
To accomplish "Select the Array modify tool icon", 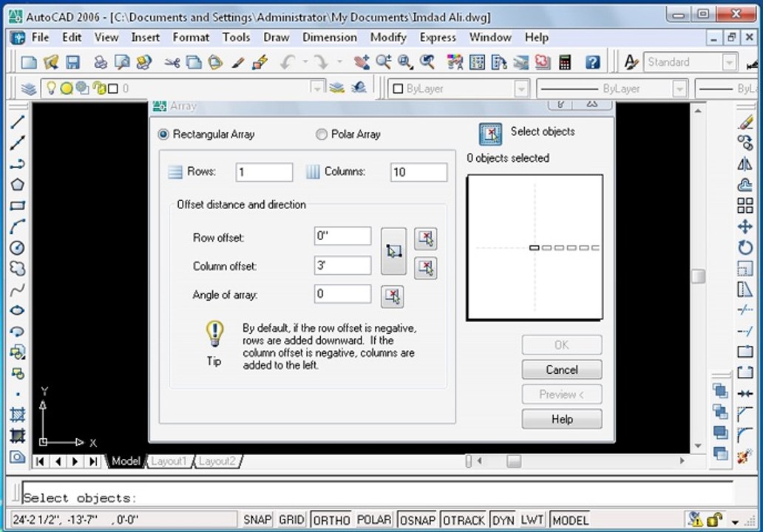I will pyautogui.click(x=745, y=205).
